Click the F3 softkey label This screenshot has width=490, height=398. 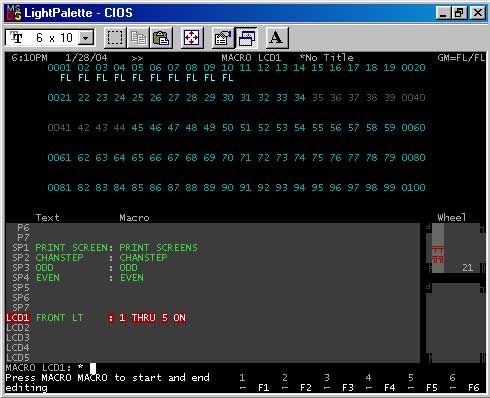tap(348, 388)
